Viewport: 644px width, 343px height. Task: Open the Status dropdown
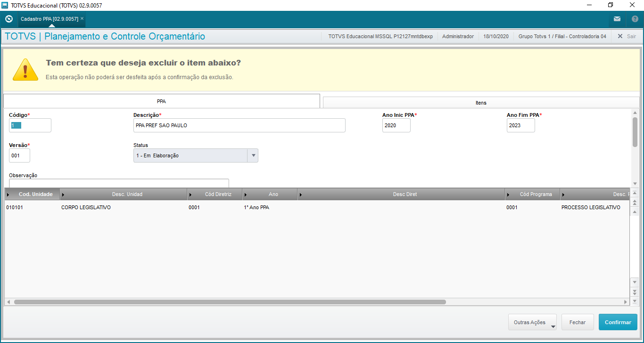coord(253,155)
